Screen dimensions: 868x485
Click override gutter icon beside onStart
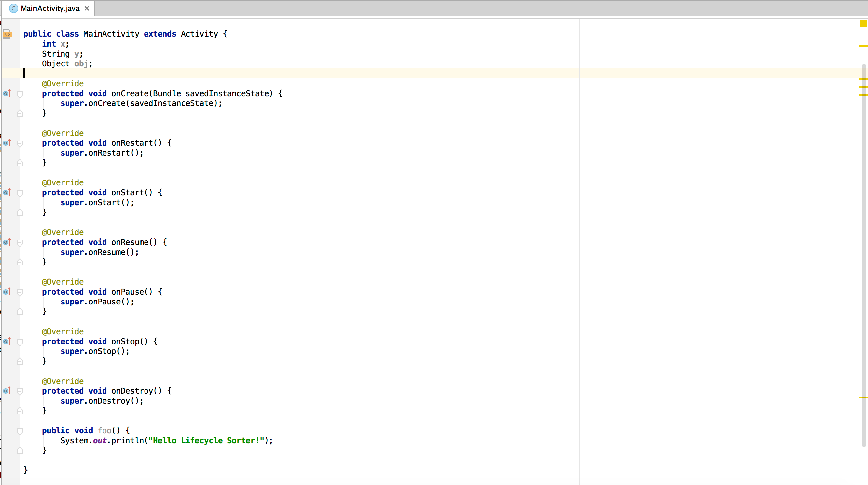coord(7,192)
